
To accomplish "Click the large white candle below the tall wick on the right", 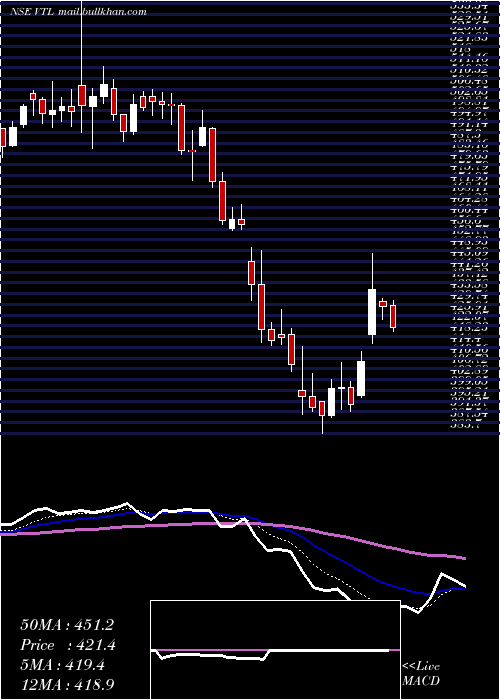I will 372,312.
